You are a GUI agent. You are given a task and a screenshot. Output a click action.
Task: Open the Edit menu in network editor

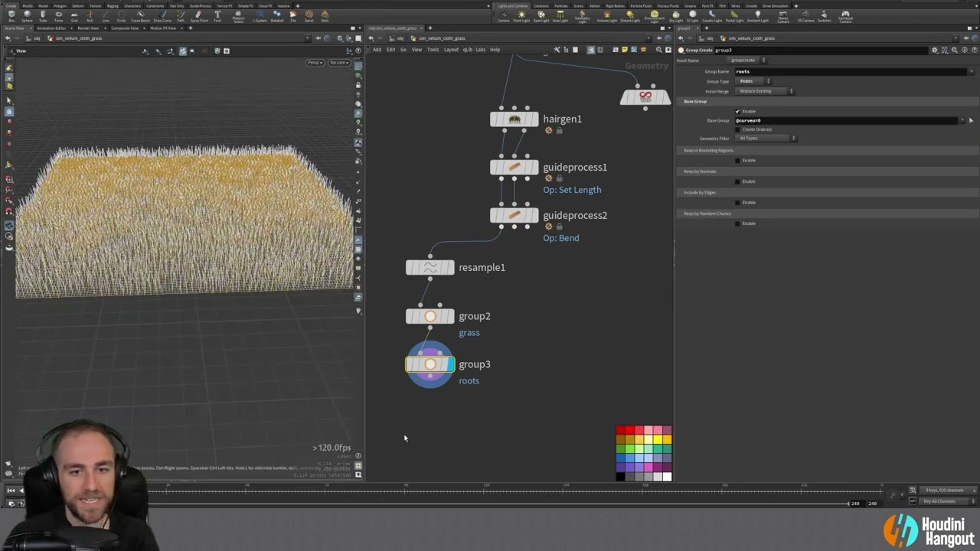click(390, 50)
